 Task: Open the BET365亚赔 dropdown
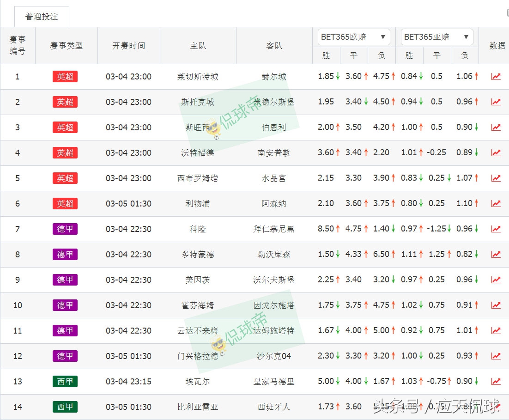click(x=436, y=37)
